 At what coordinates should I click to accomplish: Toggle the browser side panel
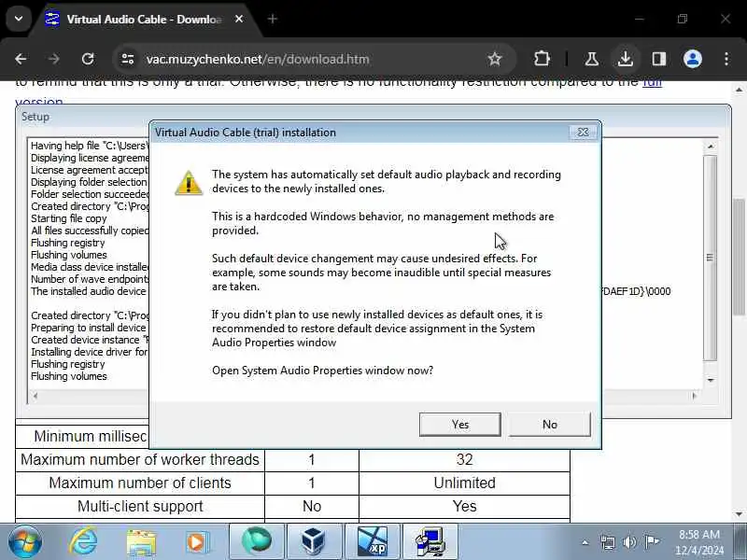pyautogui.click(x=659, y=59)
